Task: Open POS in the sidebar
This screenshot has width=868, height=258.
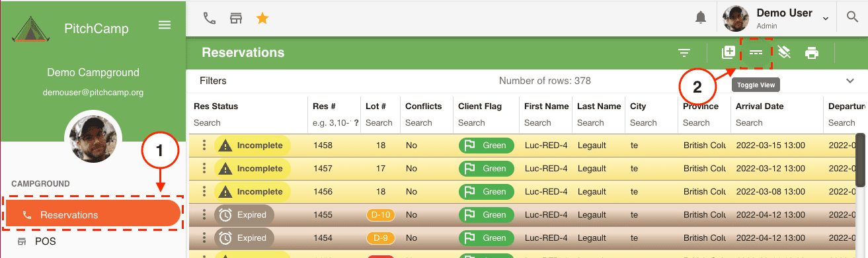Action: click(46, 241)
